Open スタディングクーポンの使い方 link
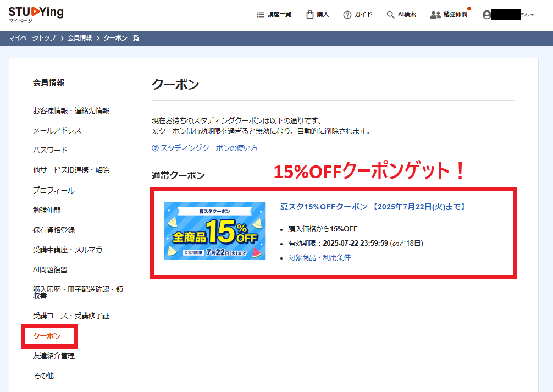Viewport: 553px width, 392px height. pyautogui.click(x=209, y=148)
